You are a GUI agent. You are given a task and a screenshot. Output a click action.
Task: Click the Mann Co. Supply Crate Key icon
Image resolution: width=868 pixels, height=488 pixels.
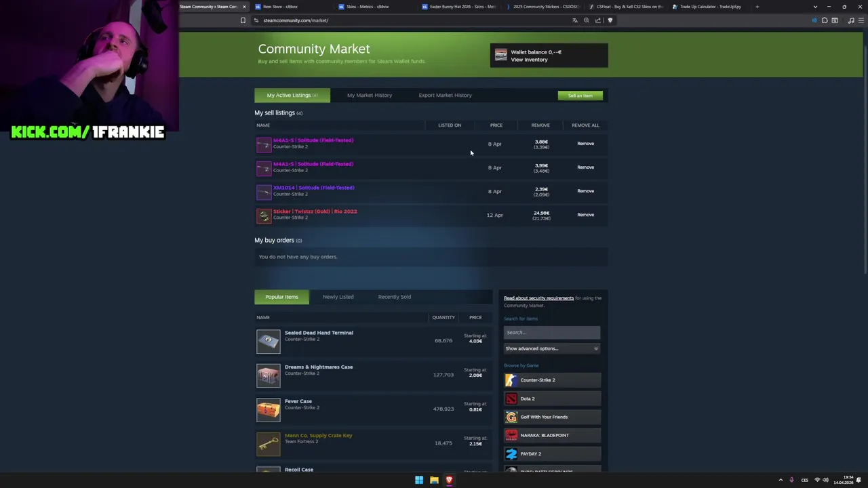(269, 444)
